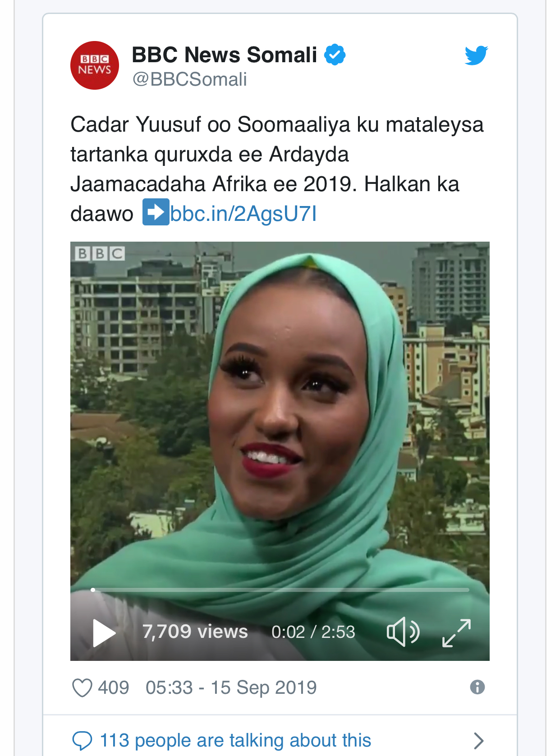Play the embedded video

[104, 633]
